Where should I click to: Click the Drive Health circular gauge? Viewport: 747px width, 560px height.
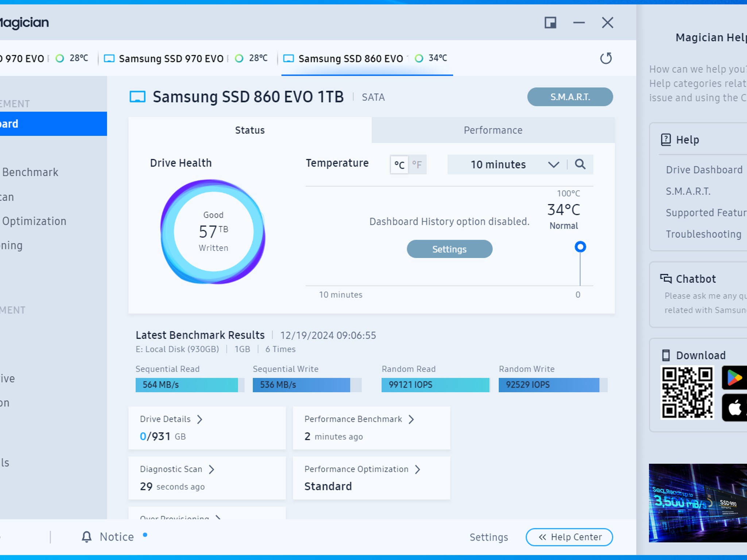click(x=213, y=232)
